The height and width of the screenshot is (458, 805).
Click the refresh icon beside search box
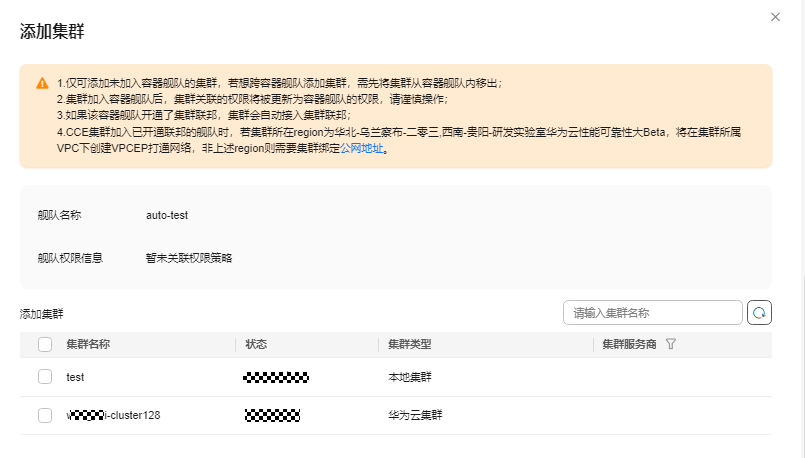(x=759, y=313)
